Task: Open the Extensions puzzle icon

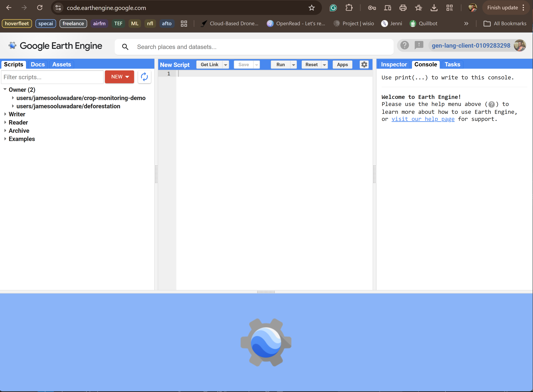Action: click(349, 8)
